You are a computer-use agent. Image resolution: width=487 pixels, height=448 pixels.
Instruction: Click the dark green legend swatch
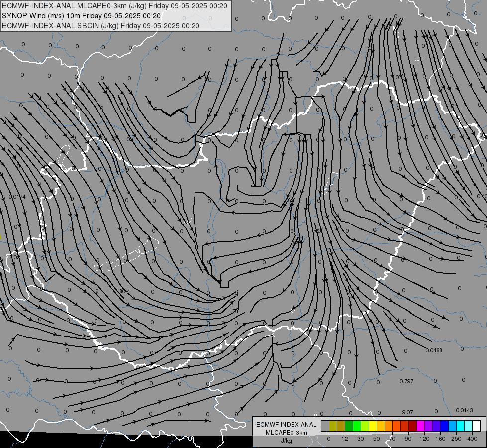pos(349,426)
